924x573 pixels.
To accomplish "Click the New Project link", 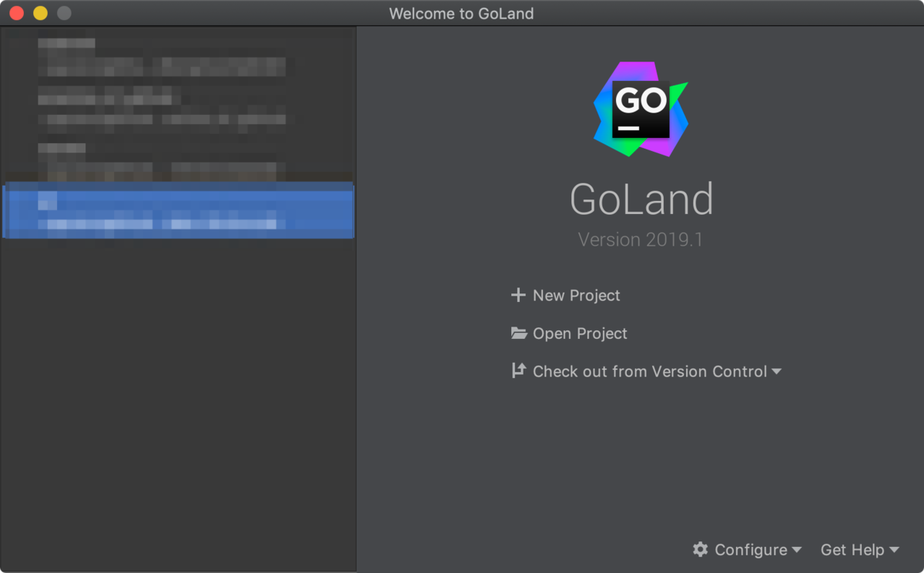I will click(x=576, y=295).
